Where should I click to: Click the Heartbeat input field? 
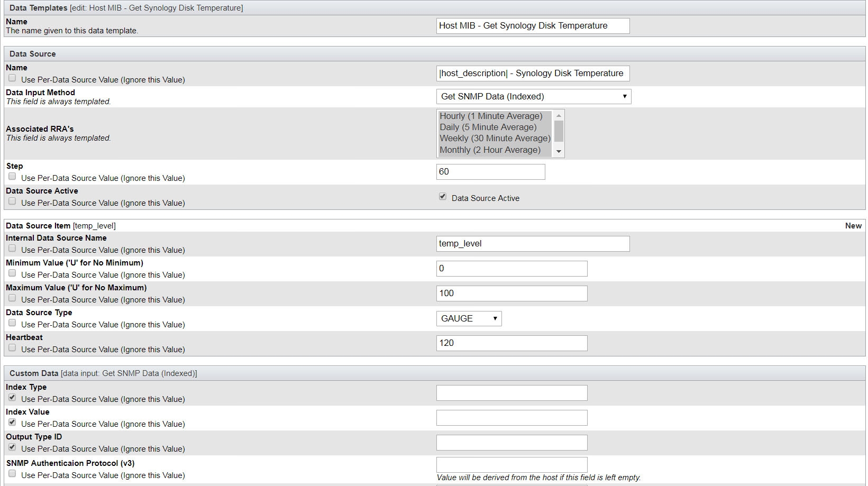click(x=511, y=343)
